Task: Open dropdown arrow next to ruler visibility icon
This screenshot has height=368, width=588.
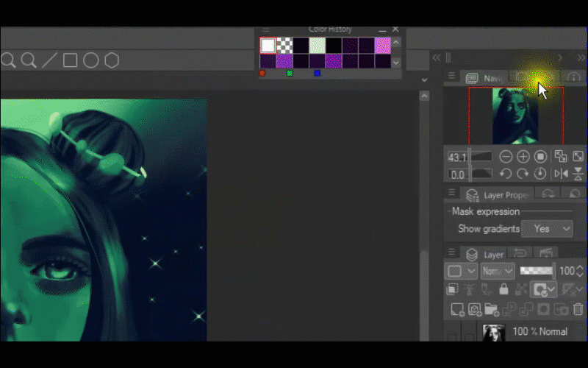Action: tap(579, 289)
